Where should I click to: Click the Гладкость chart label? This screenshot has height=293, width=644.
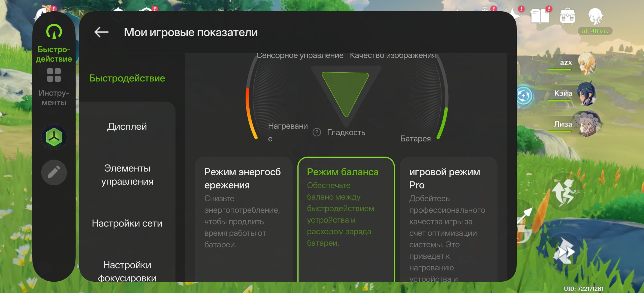[346, 133]
